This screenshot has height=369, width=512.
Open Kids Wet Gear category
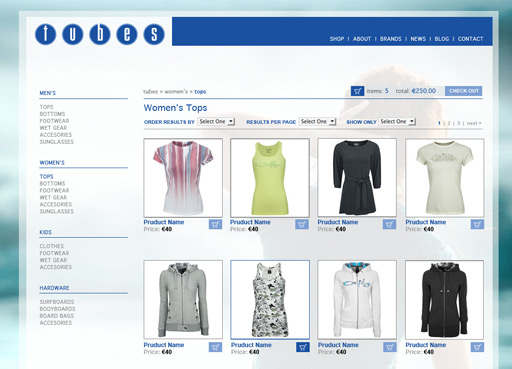[x=53, y=260]
